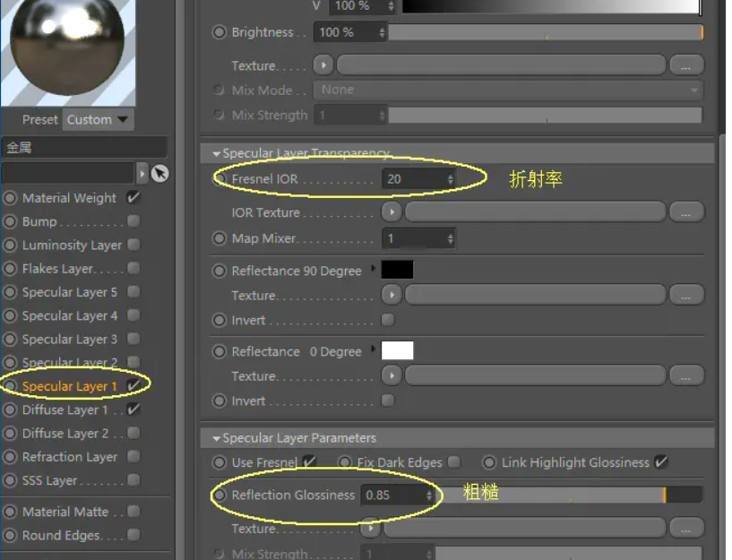Select the Specular Layer 1 channel
The height and width of the screenshot is (560, 732).
pos(69,386)
